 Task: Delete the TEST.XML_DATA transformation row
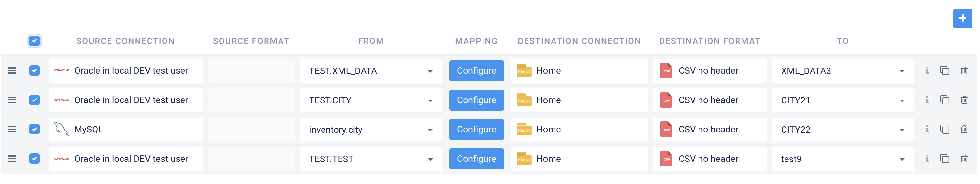point(964,70)
